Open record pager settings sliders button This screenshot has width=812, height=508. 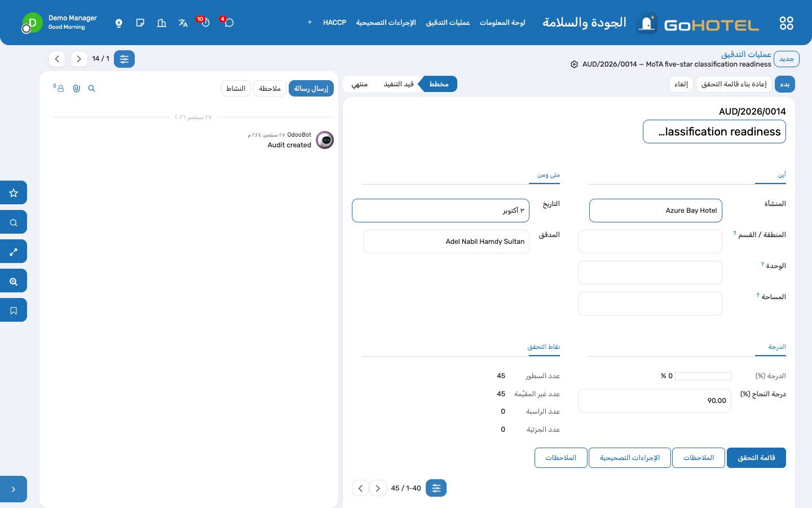(124, 59)
